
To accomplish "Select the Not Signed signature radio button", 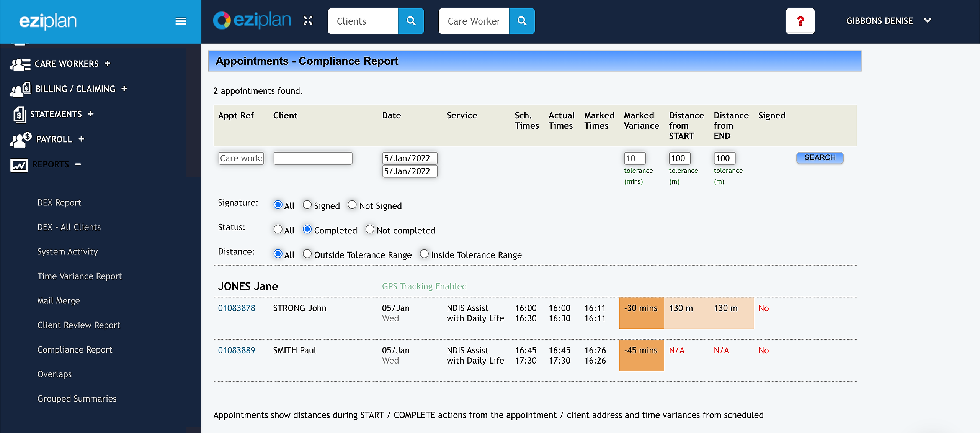I will click(x=352, y=205).
